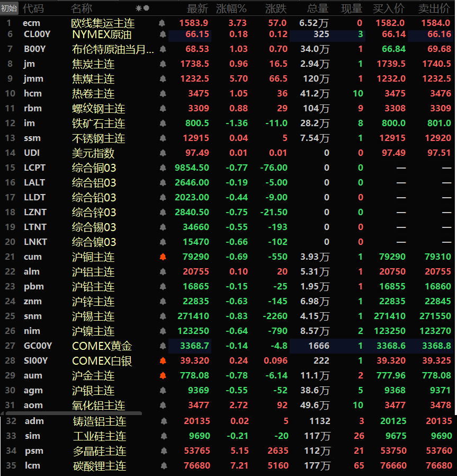The height and width of the screenshot is (476, 457).
Task: Toggle the alert bell on 沪金主连 row
Action: (x=163, y=376)
